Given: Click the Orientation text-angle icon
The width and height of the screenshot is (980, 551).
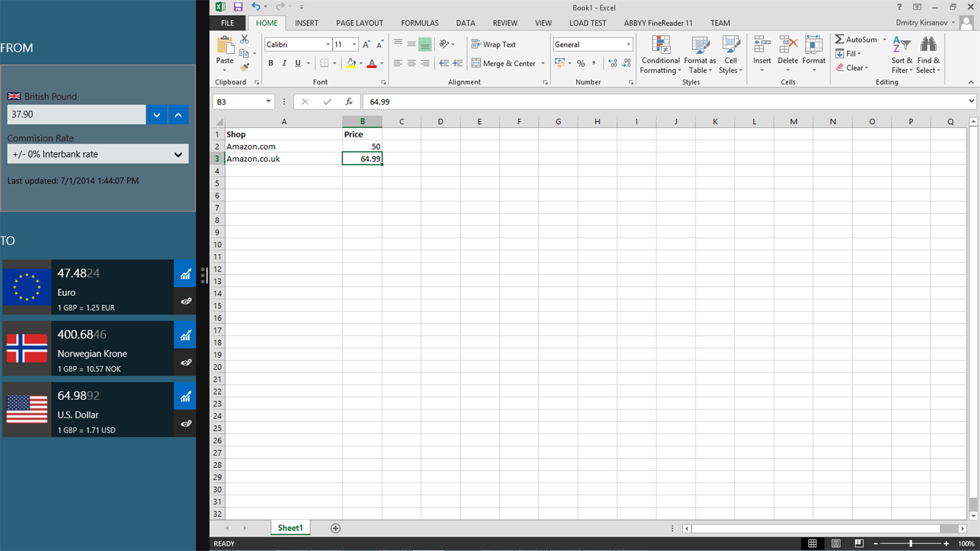Looking at the screenshot, I should 444,44.
